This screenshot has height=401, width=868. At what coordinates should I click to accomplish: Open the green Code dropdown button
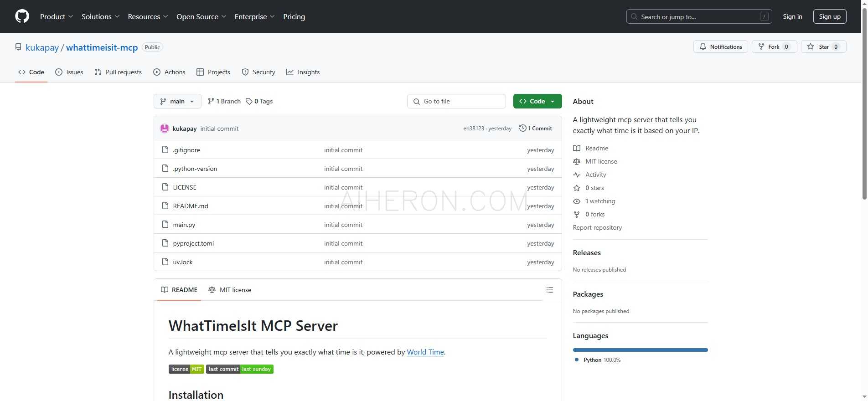pos(537,101)
